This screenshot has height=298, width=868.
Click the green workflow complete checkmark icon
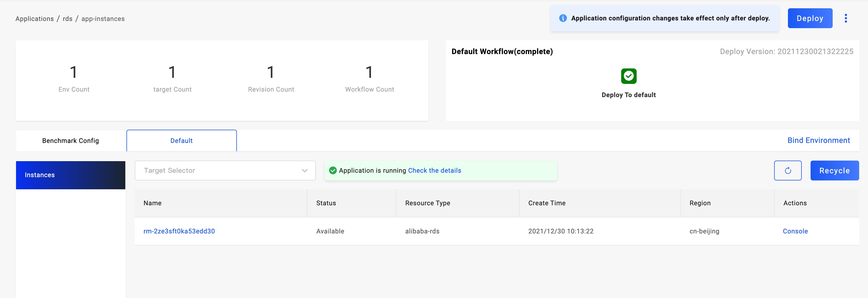pyautogui.click(x=628, y=76)
